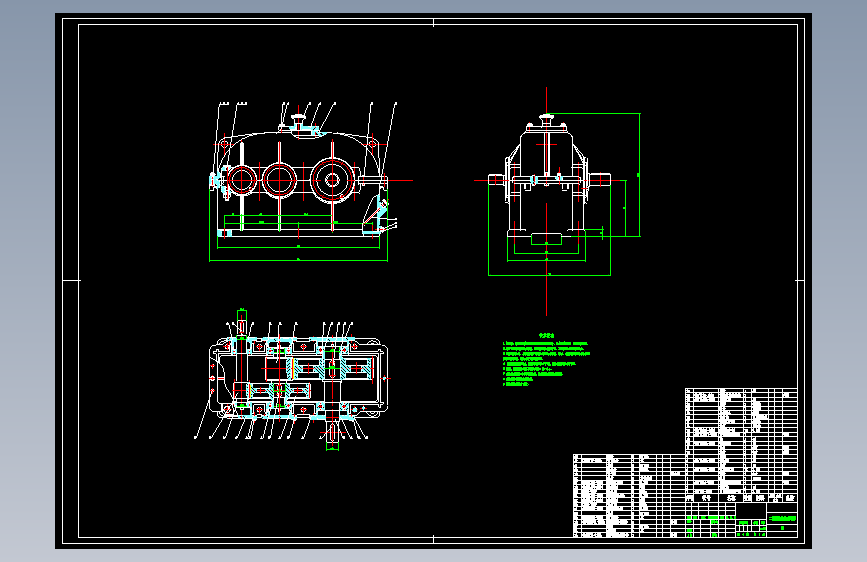
Task: Click the green technical requirements text block
Action: point(546,360)
